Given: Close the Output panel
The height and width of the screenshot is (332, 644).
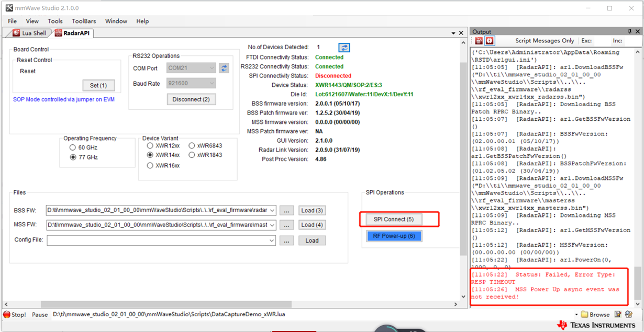Looking at the screenshot, I should coord(637,31).
